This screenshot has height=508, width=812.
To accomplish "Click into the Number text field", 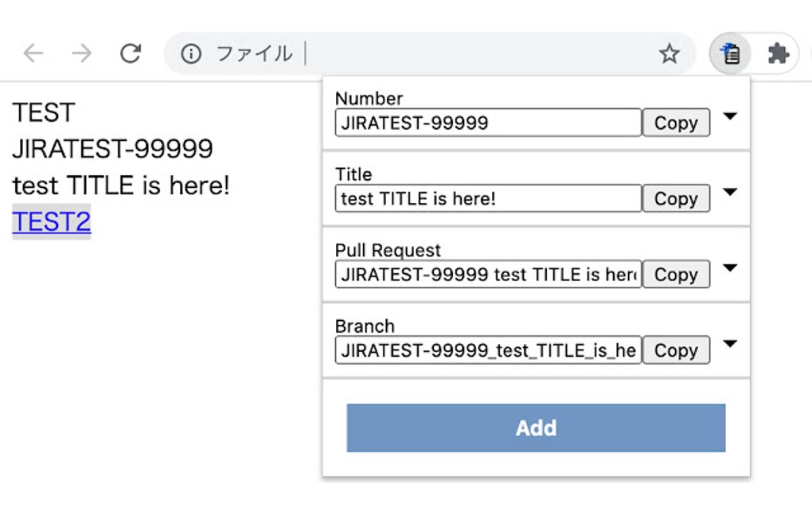I will point(487,123).
